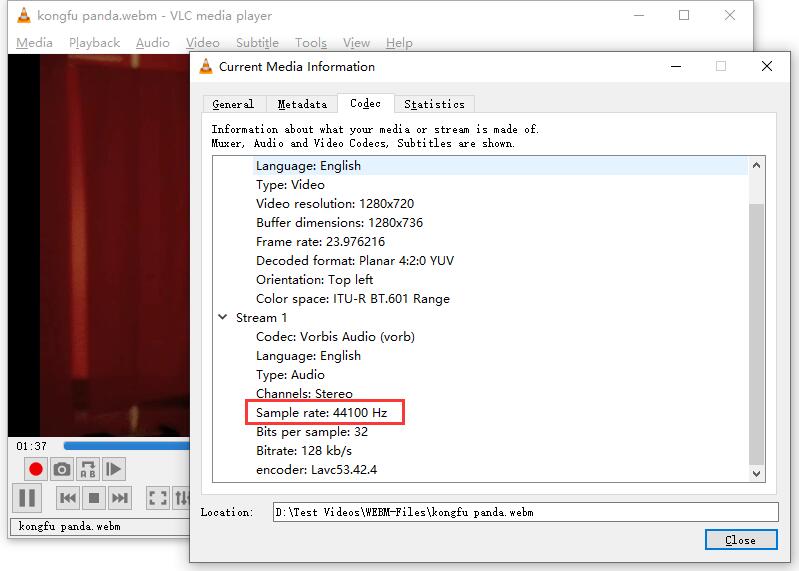Viewport: 799px width, 571px height.
Task: Minimize the Current Media Information dialog
Action: [676, 66]
